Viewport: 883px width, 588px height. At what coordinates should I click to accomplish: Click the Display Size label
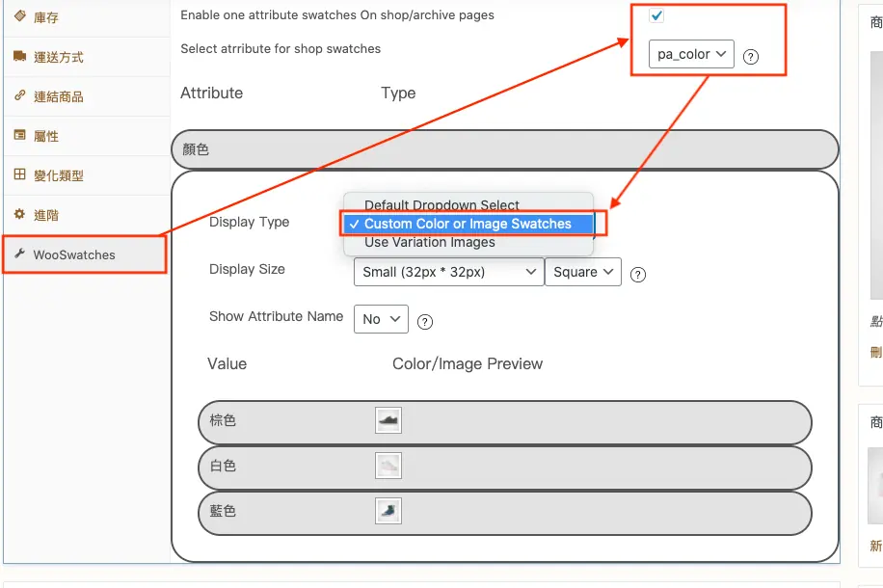click(247, 269)
